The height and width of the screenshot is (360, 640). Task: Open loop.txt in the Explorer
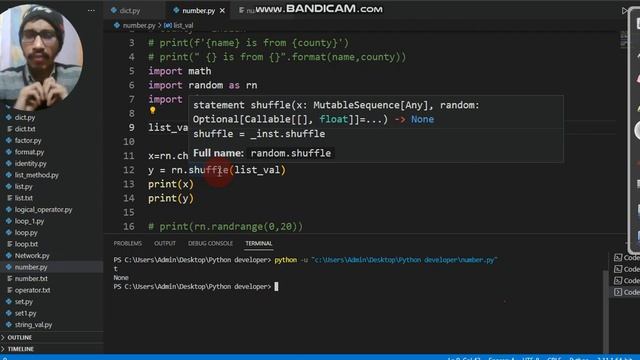coord(26,244)
